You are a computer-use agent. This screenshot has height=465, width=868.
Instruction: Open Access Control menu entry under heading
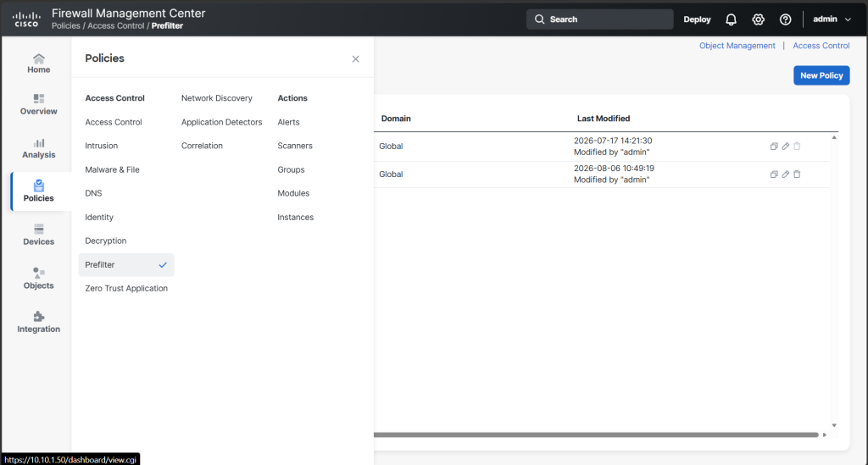(114, 122)
